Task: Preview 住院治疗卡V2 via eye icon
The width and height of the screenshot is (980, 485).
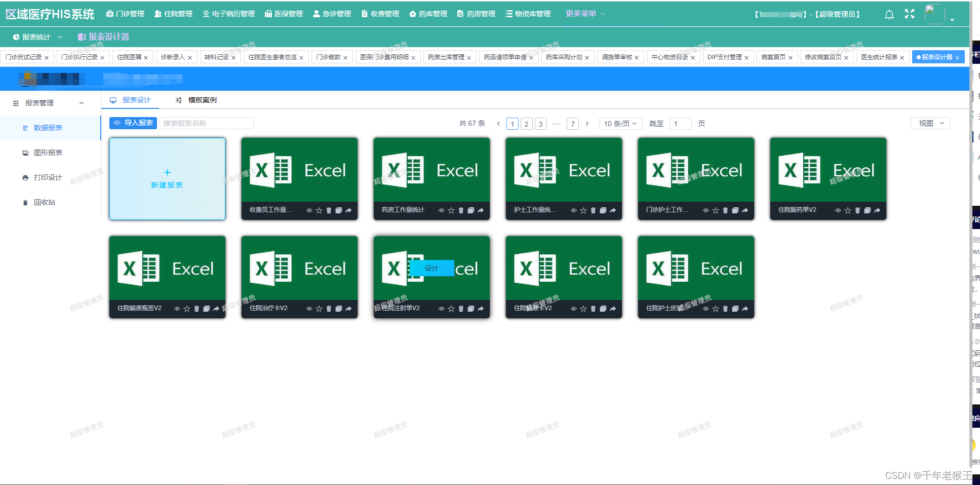Action: 309,309
